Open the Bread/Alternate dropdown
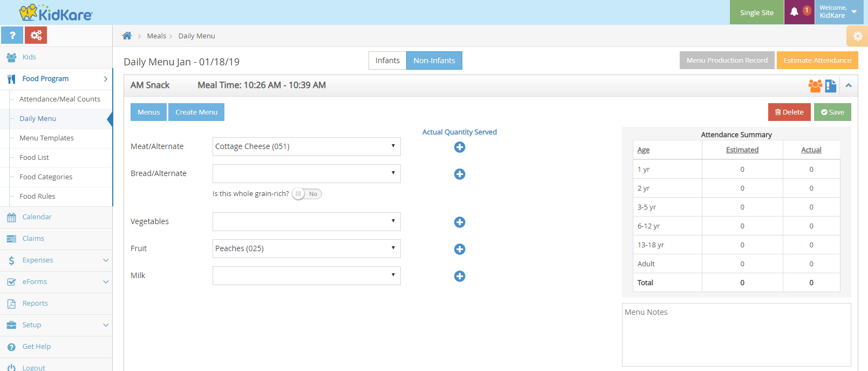This screenshot has height=371, width=868. pos(306,173)
